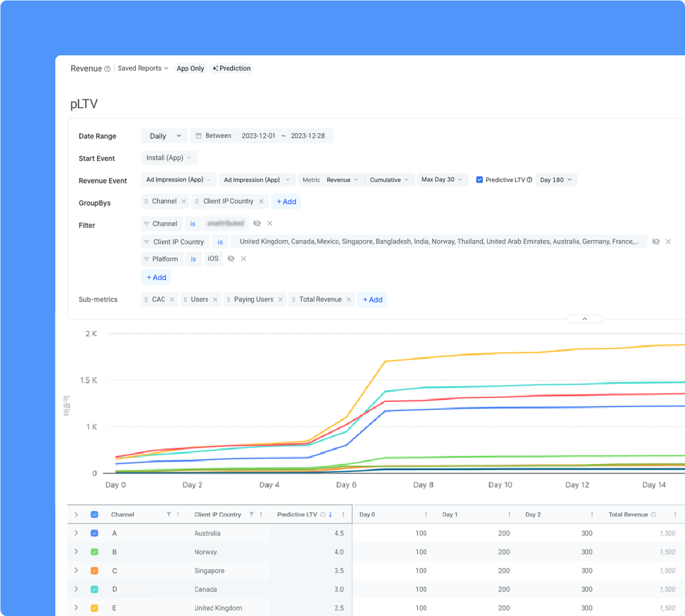This screenshot has width=685, height=616.
Task: Collapse the query panel with the chevron control
Action: [x=584, y=319]
